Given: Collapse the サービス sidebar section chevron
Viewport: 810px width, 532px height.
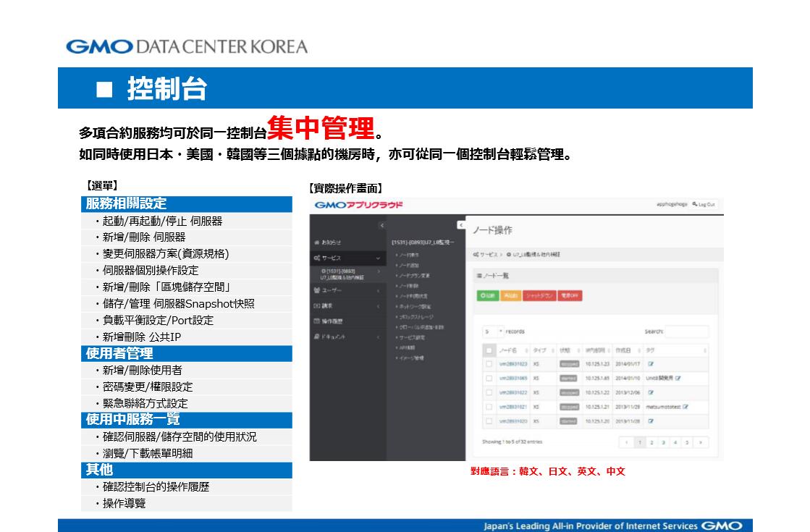Looking at the screenshot, I should 378,258.
